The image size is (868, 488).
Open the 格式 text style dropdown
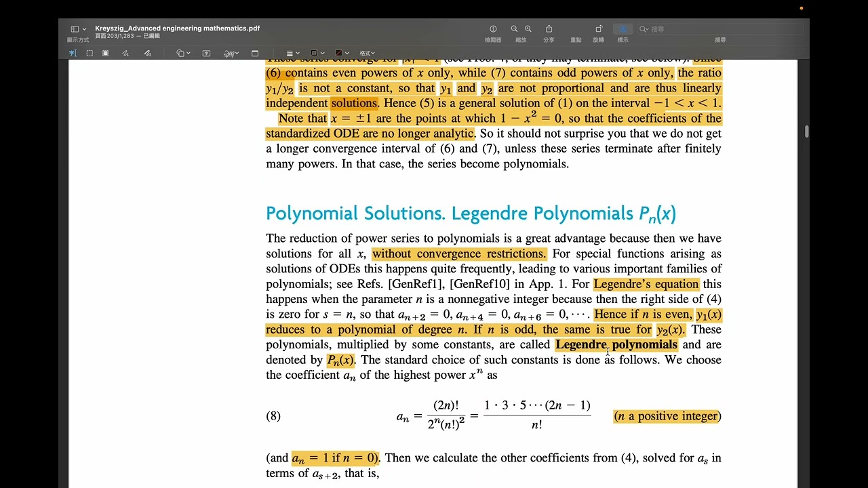[x=367, y=53]
